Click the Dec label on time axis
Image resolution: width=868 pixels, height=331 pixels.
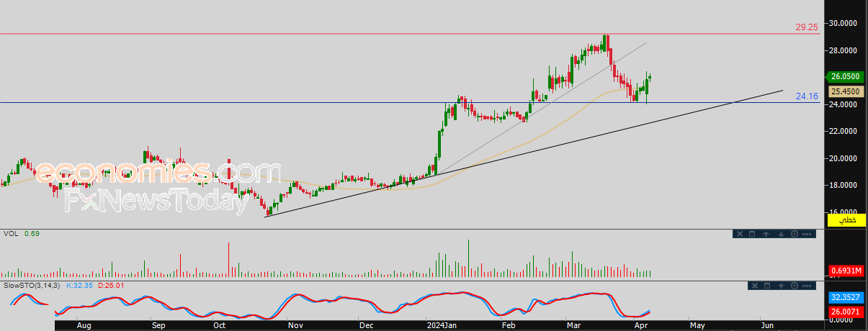coord(367,326)
